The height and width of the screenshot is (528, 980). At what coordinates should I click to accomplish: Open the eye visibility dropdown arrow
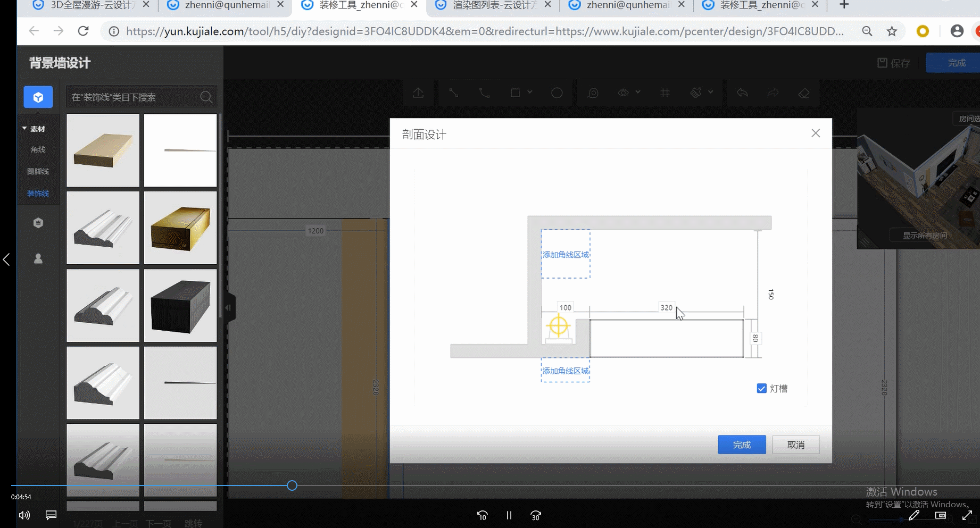(638, 93)
